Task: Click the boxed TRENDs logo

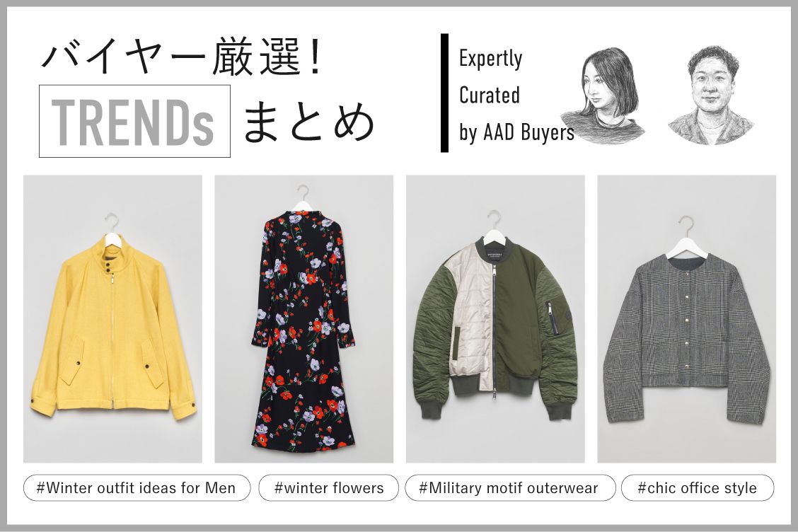Action: [134, 121]
